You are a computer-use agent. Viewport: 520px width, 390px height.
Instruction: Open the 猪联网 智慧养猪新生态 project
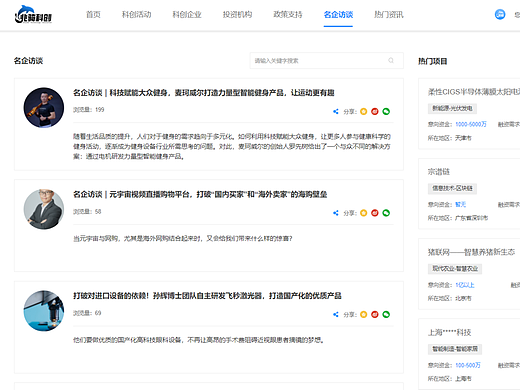point(471,252)
